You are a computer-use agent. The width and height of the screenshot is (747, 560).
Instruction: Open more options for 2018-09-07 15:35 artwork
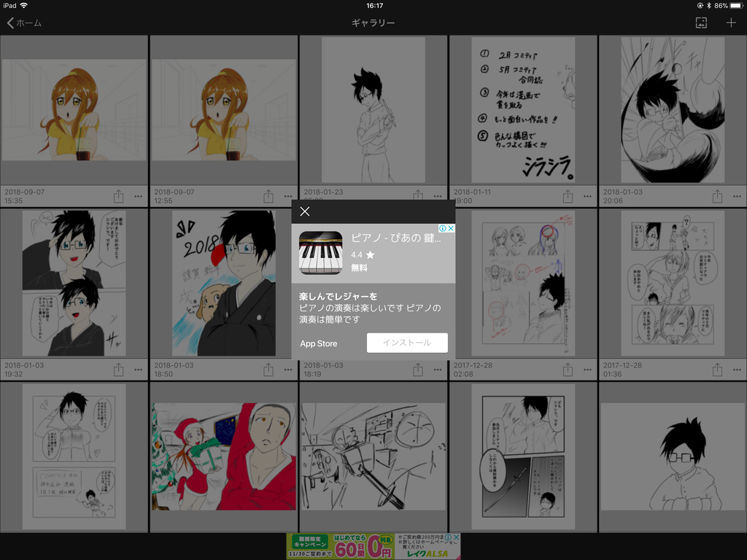(138, 196)
